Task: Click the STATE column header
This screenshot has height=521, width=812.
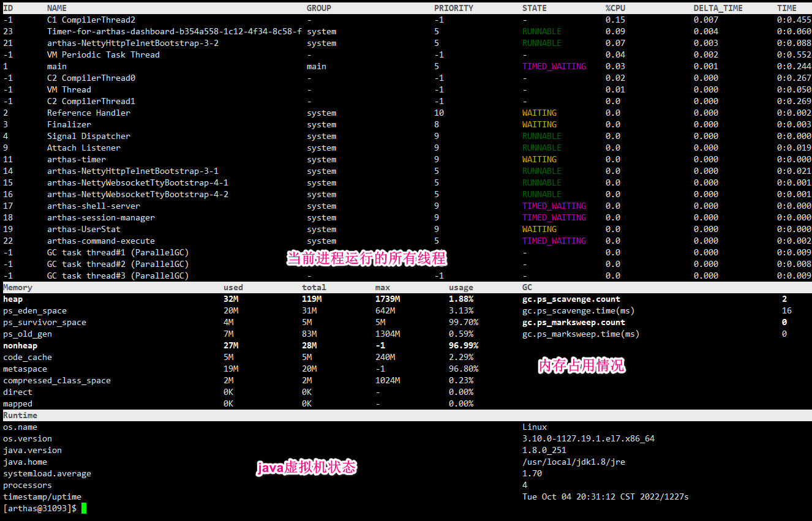Action: click(x=535, y=8)
